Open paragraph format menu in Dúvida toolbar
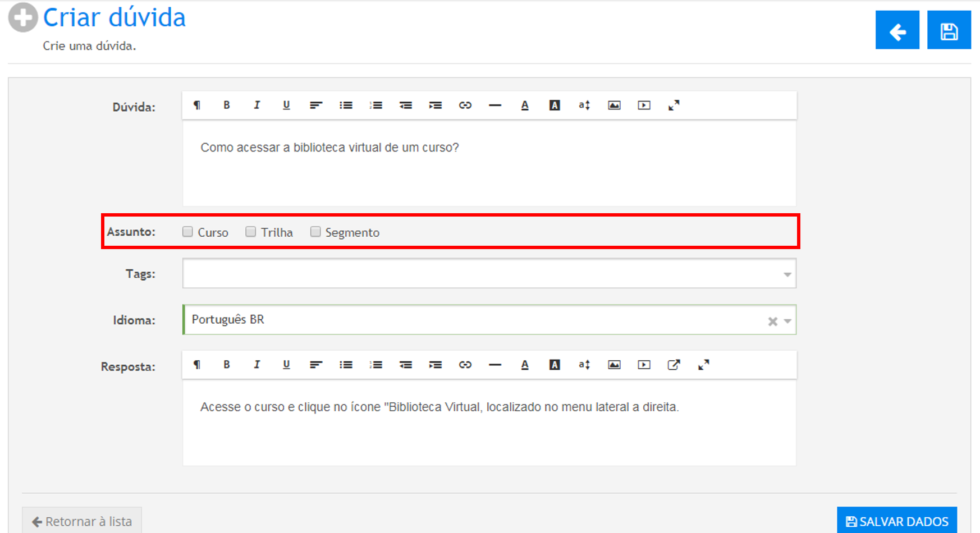The image size is (980, 533). pyautogui.click(x=197, y=105)
